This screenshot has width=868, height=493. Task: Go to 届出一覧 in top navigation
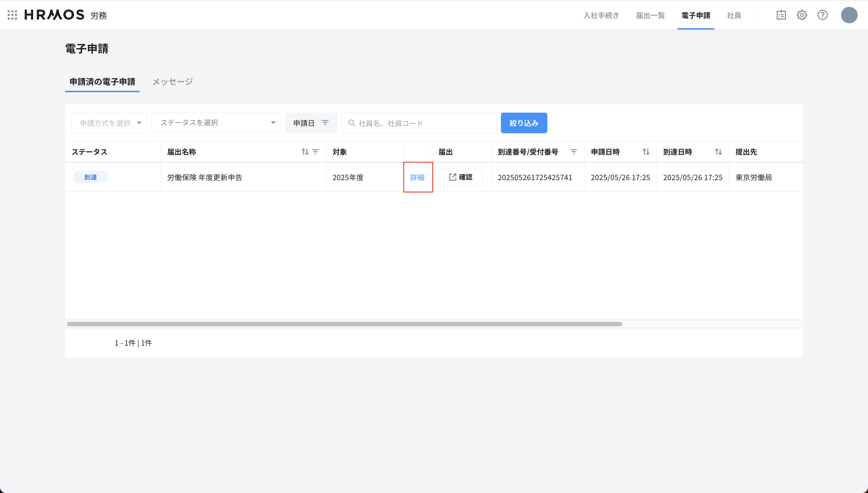coord(650,15)
